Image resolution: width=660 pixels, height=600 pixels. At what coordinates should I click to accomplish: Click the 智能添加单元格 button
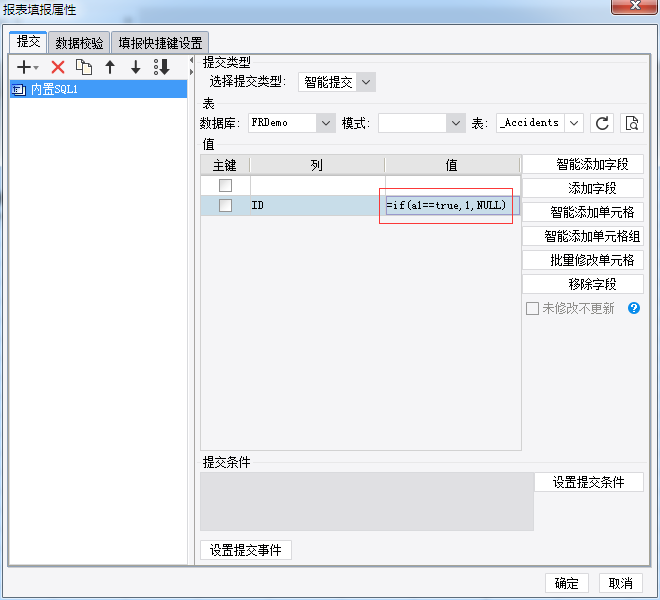tap(583, 212)
